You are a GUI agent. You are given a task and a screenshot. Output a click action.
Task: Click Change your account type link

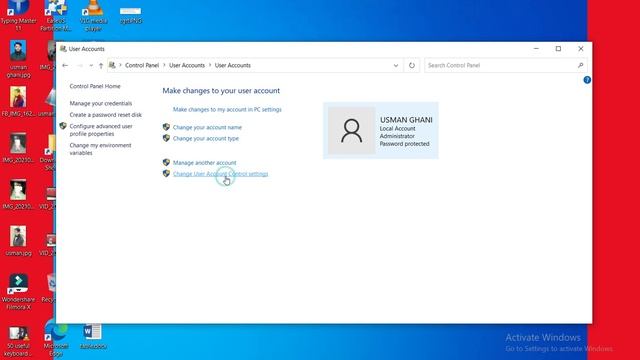pos(206,138)
